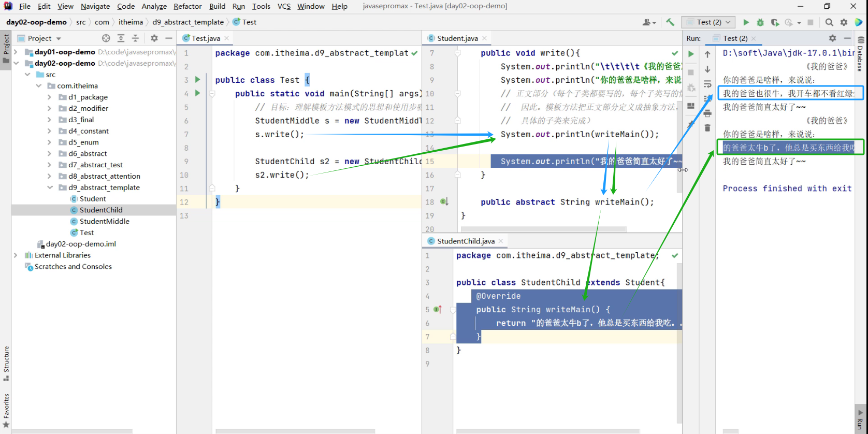The image size is (868, 434).
Task: Rerun Test in Run panel
Action: pos(691,54)
